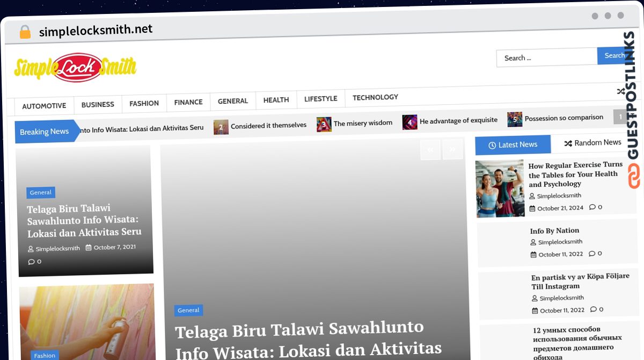Click Simplelocksmith author on left card
The height and width of the screenshot is (360, 644).
(x=57, y=249)
